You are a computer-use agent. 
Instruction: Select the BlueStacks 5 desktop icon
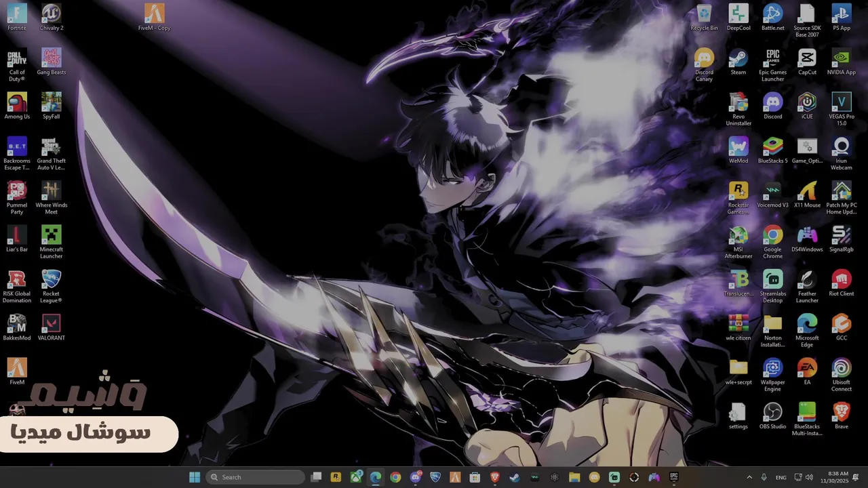coord(773,150)
